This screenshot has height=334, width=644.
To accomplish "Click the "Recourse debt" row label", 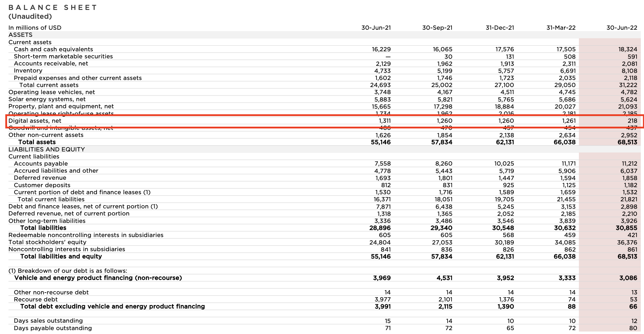I will tap(36, 299).
